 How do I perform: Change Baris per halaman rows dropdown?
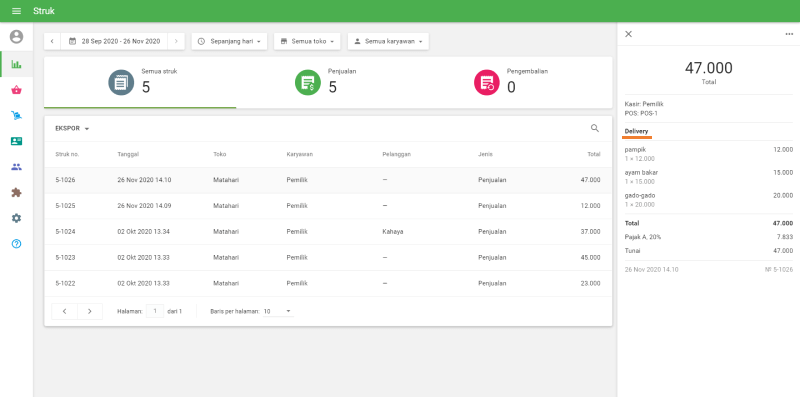tap(278, 311)
